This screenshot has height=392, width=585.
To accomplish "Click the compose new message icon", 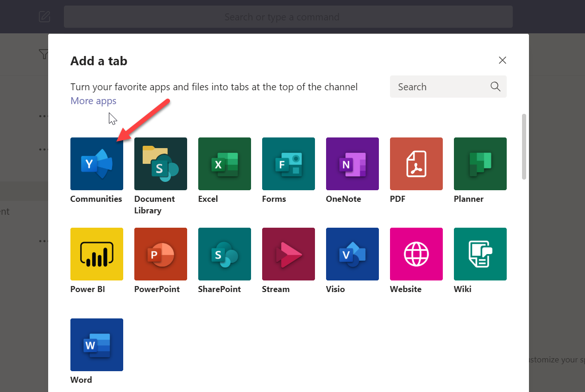I will [44, 16].
